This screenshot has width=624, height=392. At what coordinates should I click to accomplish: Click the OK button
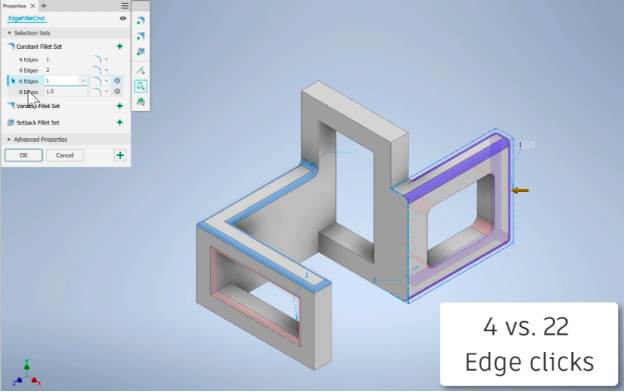23,156
